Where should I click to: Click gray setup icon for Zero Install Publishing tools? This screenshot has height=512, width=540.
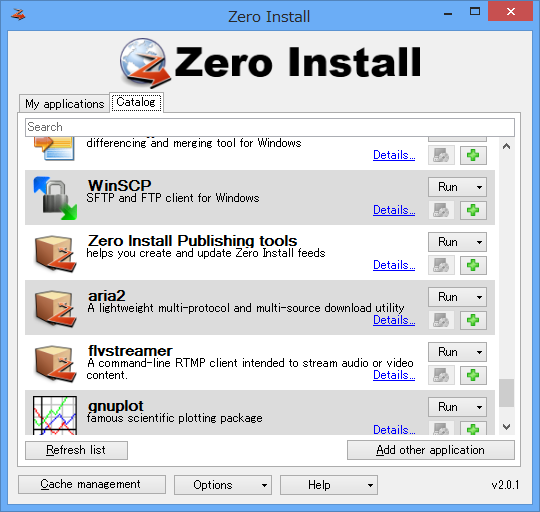(x=441, y=265)
